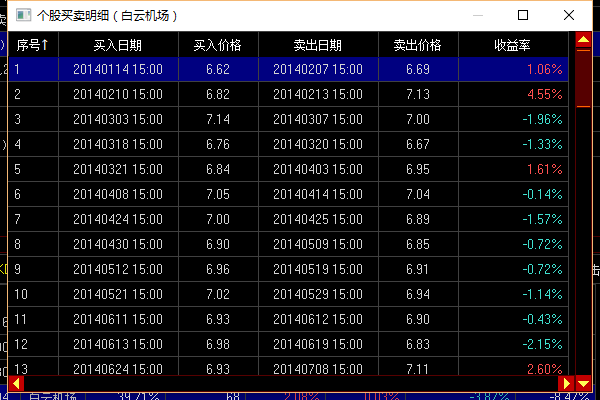600x400 pixels.
Task: Select row 5 bought at 6.84
Action: 217,169
